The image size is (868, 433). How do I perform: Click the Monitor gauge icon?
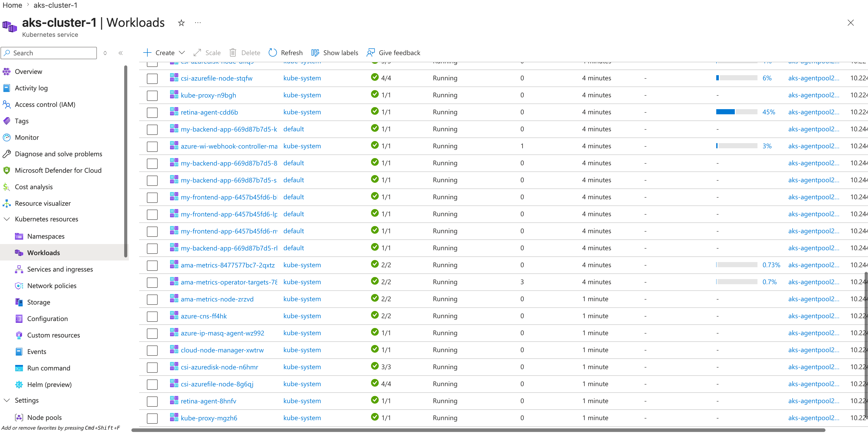pyautogui.click(x=7, y=137)
